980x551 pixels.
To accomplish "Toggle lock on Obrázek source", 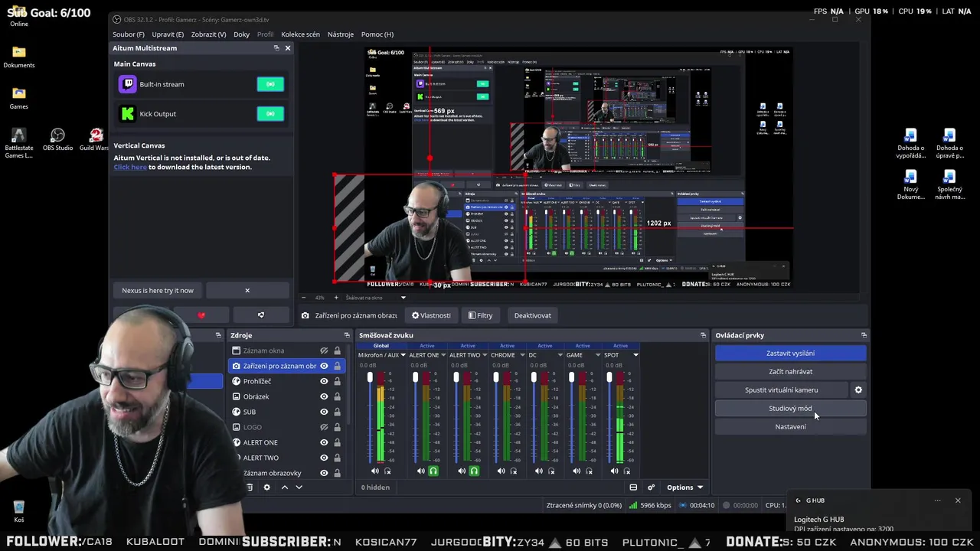I will tap(337, 396).
